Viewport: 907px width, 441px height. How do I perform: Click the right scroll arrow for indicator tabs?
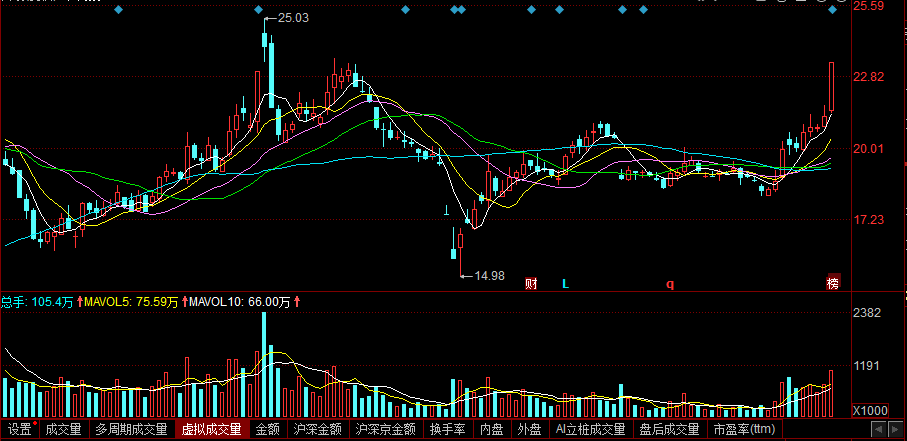(894, 429)
